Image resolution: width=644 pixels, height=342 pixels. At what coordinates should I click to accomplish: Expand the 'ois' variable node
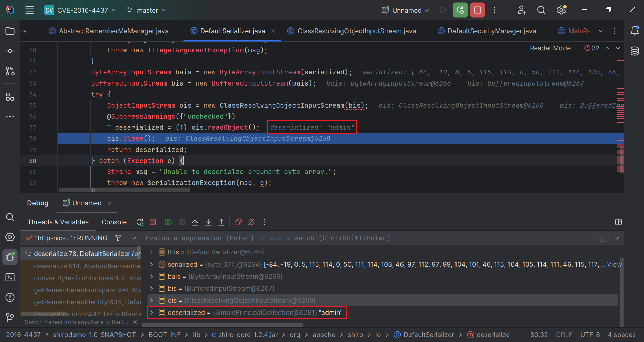[151, 300]
